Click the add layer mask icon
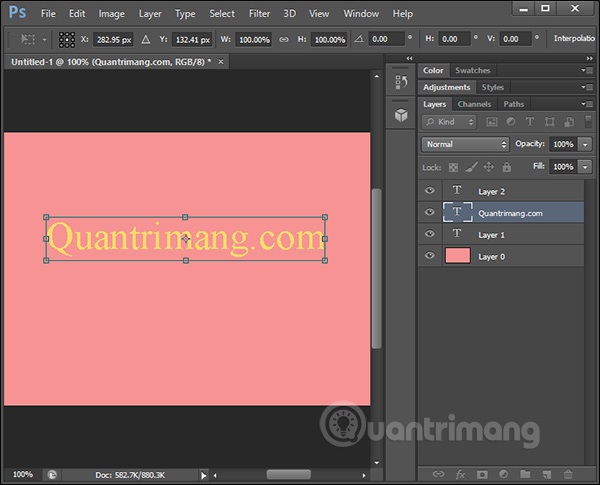The width and height of the screenshot is (600, 485). pos(482,473)
